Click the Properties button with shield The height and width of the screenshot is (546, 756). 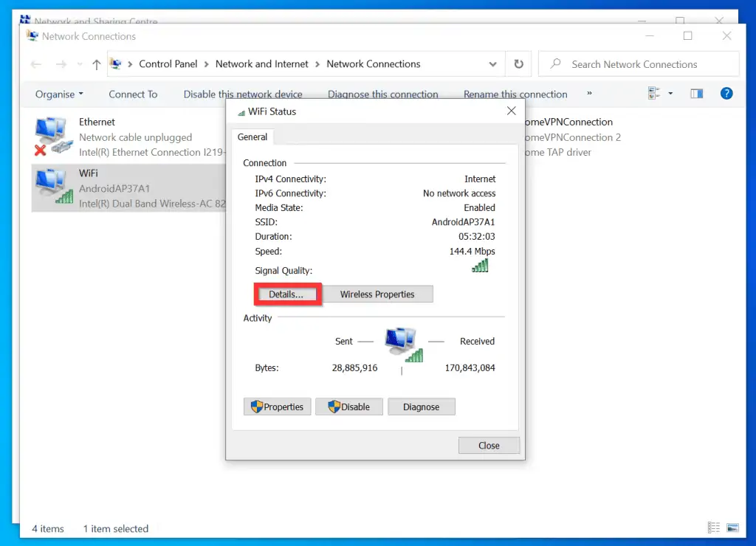(x=277, y=407)
